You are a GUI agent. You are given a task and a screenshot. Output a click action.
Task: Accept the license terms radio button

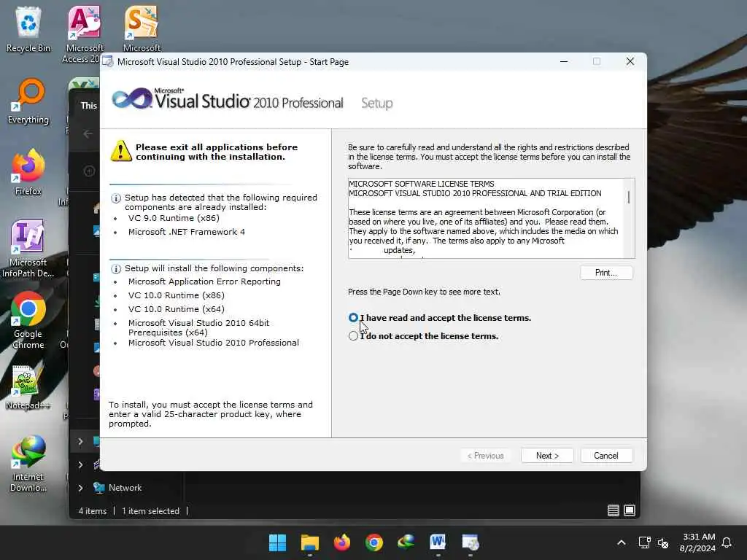point(353,318)
